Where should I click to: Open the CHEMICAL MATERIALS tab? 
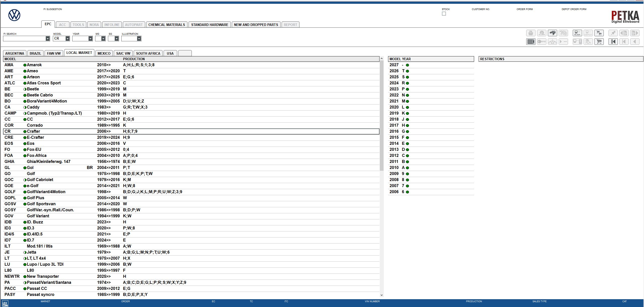point(167,25)
